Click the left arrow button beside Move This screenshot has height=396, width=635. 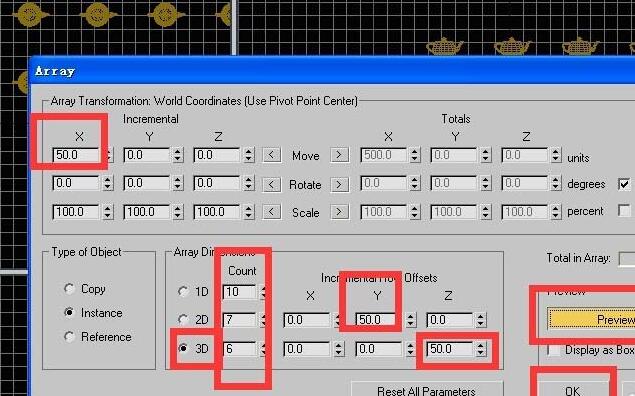tap(271, 155)
